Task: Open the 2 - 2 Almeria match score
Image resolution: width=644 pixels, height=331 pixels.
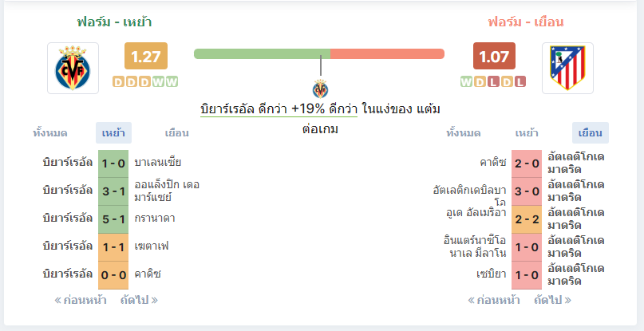Action: pyautogui.click(x=527, y=219)
